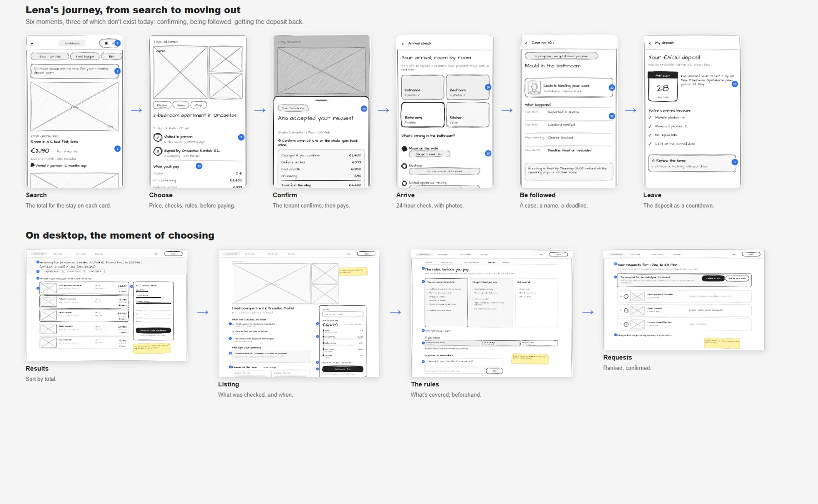Image resolution: width=818 pixels, height=504 pixels.
Task: Click the 'Charged if you confirm' row
Action: pos(321,155)
